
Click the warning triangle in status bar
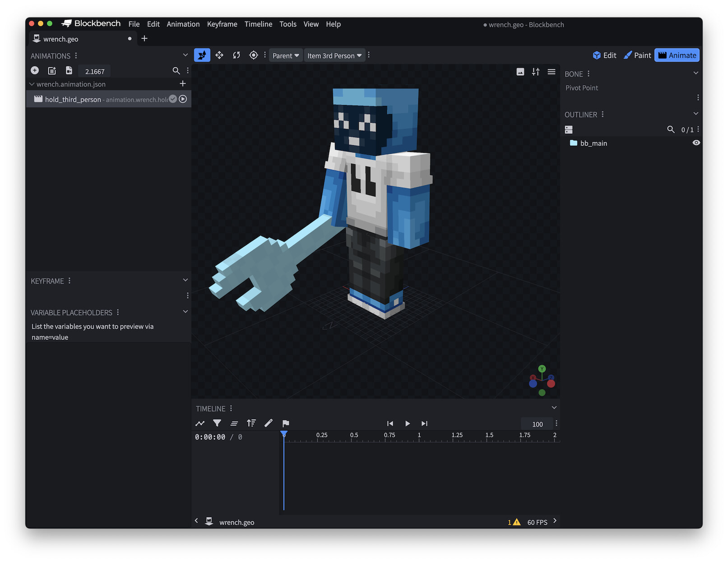(517, 522)
